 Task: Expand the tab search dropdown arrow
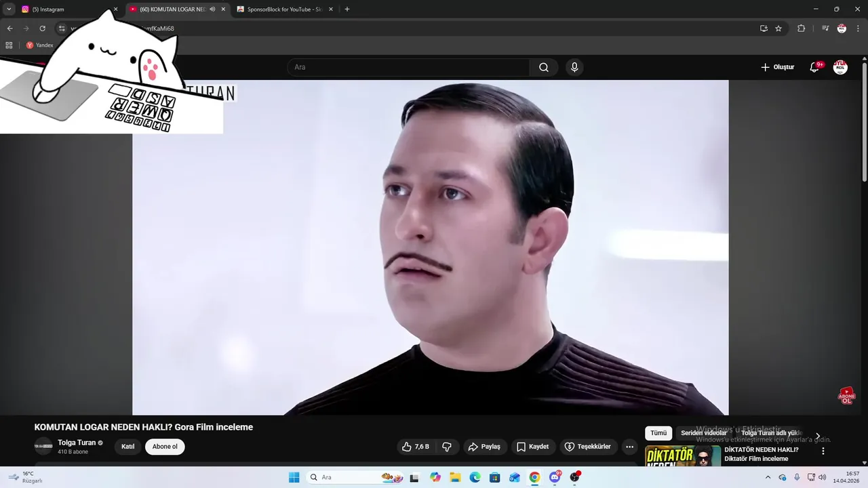(x=9, y=9)
